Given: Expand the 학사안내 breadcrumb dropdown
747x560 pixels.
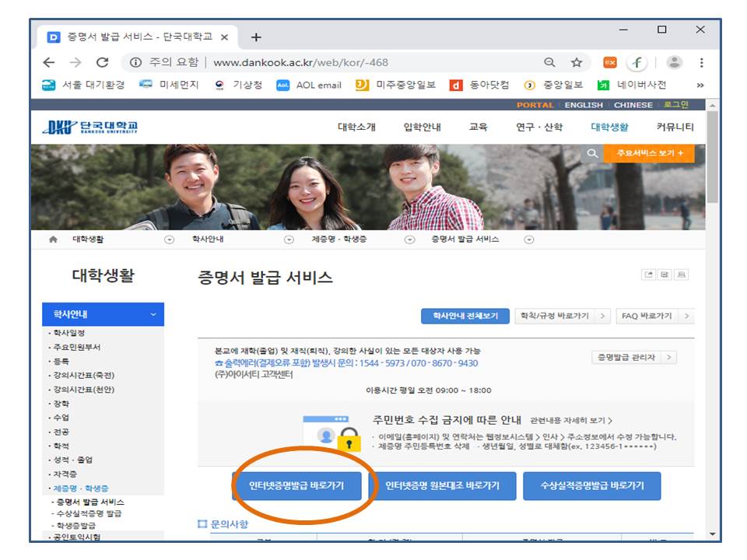Looking at the screenshot, I should coord(289,240).
